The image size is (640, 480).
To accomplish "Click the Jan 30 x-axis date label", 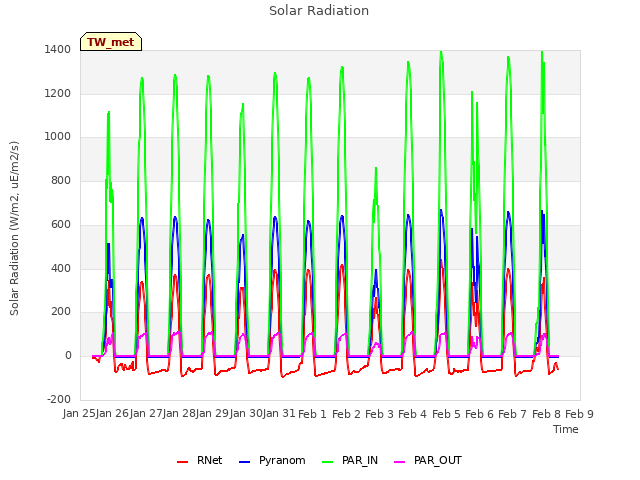I will point(246,414).
